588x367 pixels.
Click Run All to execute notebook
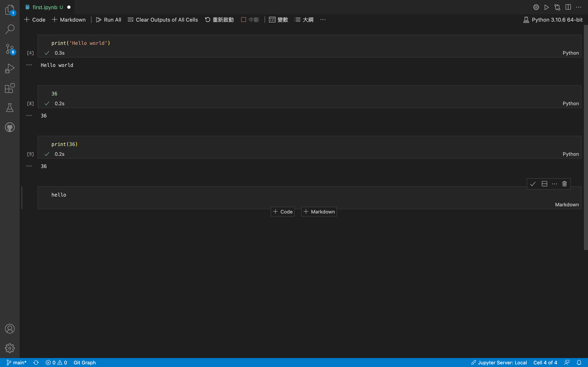[x=109, y=19]
